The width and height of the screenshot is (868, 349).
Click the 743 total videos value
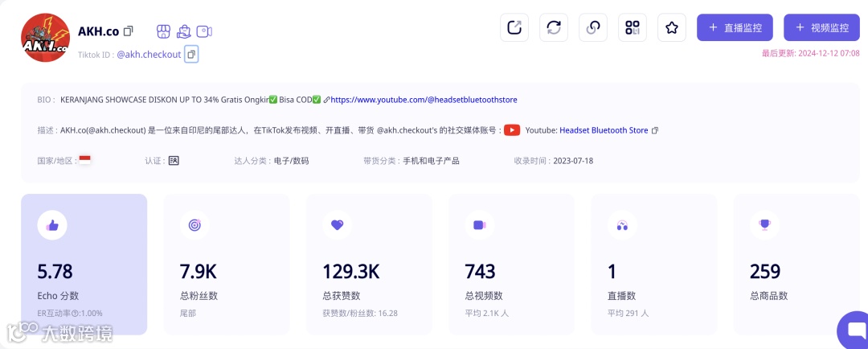coord(480,272)
